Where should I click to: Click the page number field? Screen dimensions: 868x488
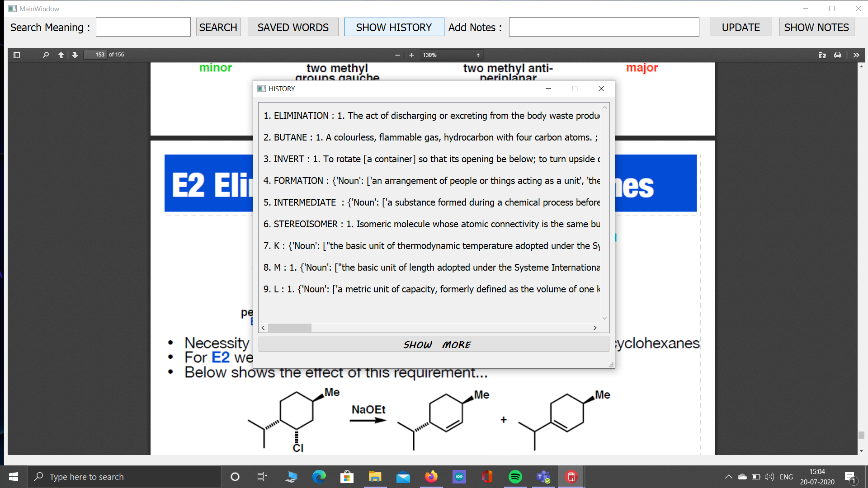pyautogui.click(x=95, y=55)
